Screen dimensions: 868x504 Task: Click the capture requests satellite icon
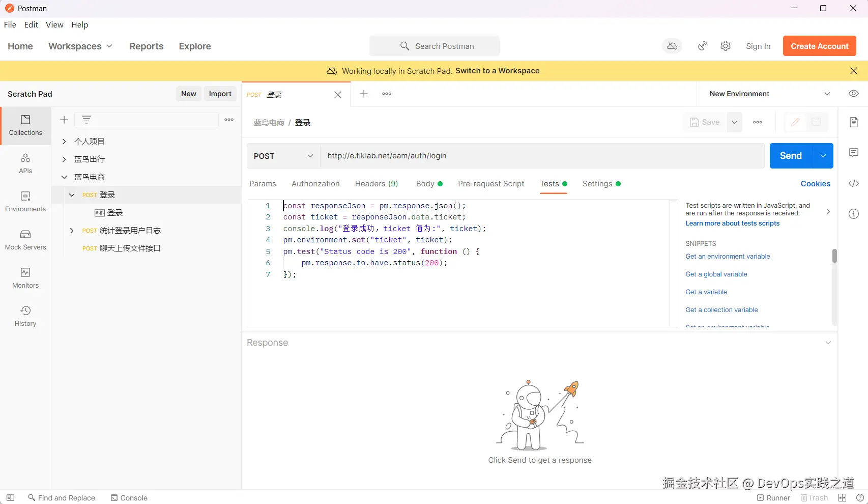703,46
